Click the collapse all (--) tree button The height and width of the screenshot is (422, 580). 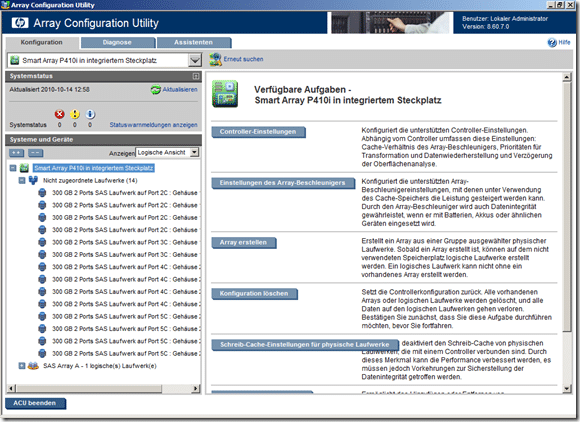point(36,153)
